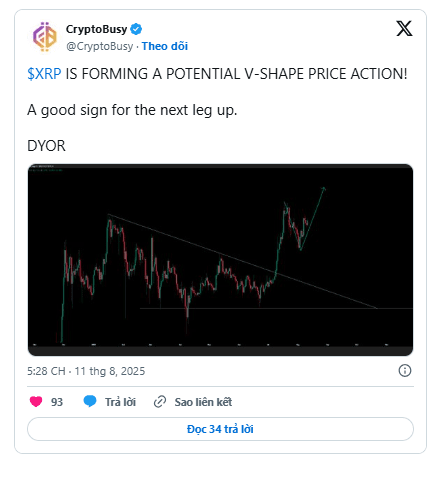441x477 pixels.
Task: Click the Sao liên kết button
Action: (203, 402)
